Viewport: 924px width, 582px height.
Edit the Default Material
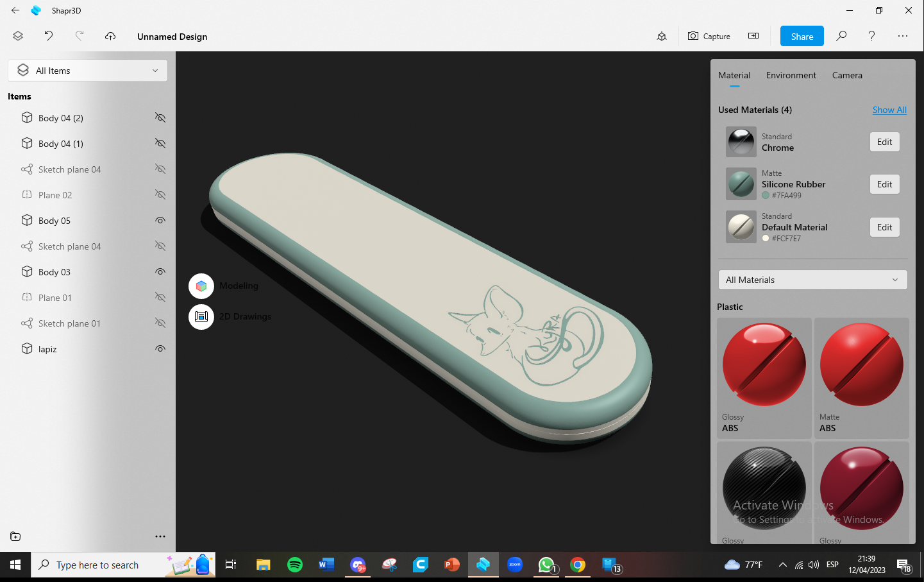click(x=885, y=227)
